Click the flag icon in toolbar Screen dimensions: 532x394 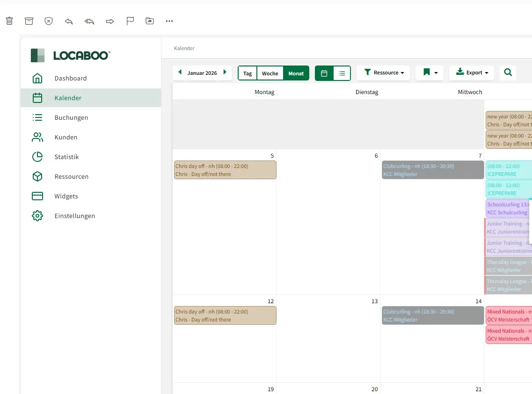(x=130, y=21)
